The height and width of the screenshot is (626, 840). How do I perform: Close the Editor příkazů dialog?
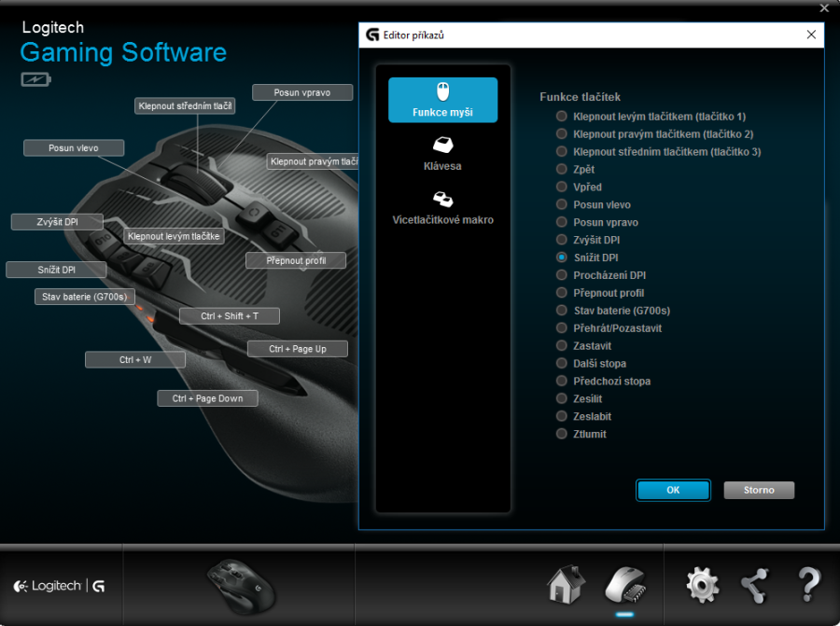[811, 35]
